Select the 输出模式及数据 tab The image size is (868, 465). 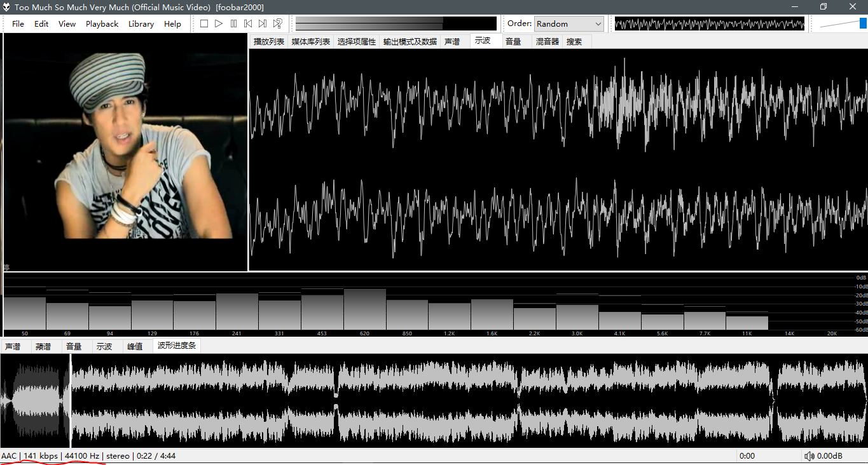(410, 41)
